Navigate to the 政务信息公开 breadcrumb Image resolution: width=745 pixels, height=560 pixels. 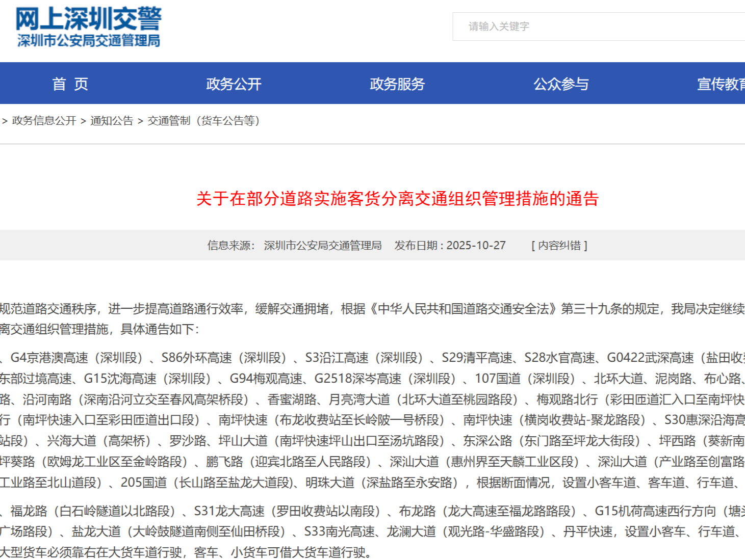coord(44,121)
